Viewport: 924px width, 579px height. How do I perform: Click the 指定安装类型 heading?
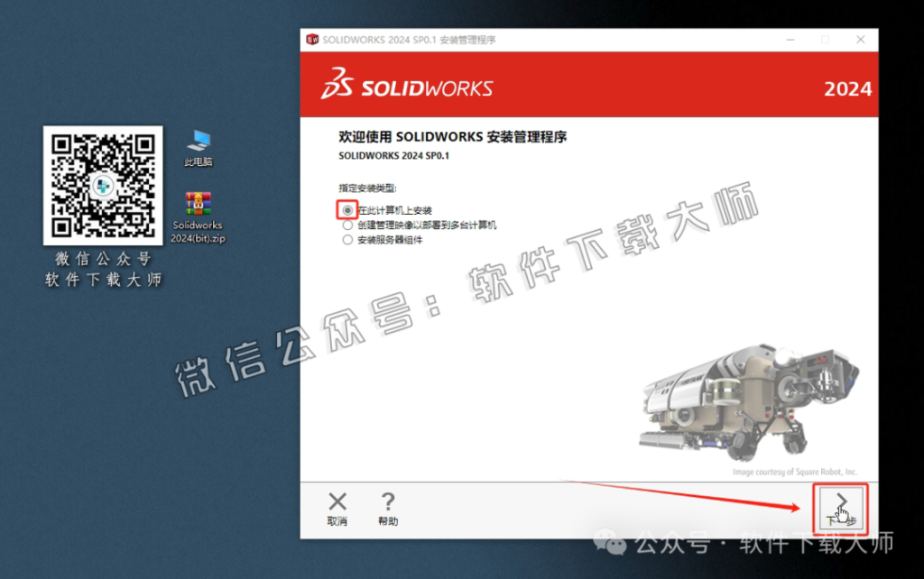(x=365, y=187)
